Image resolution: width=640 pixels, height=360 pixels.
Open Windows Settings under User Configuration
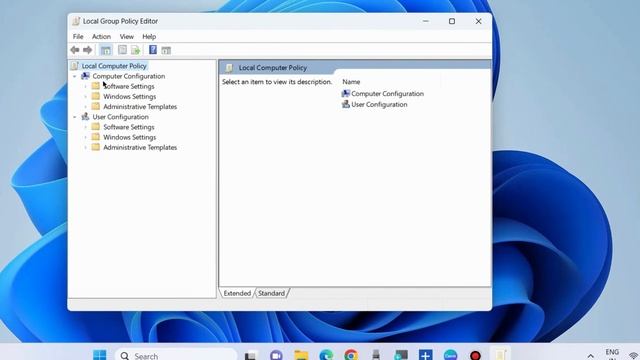[x=129, y=137]
